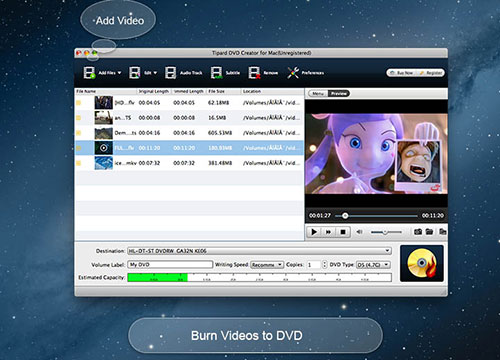Click the original length 00:07:32
The image size is (500, 360).
click(149, 163)
